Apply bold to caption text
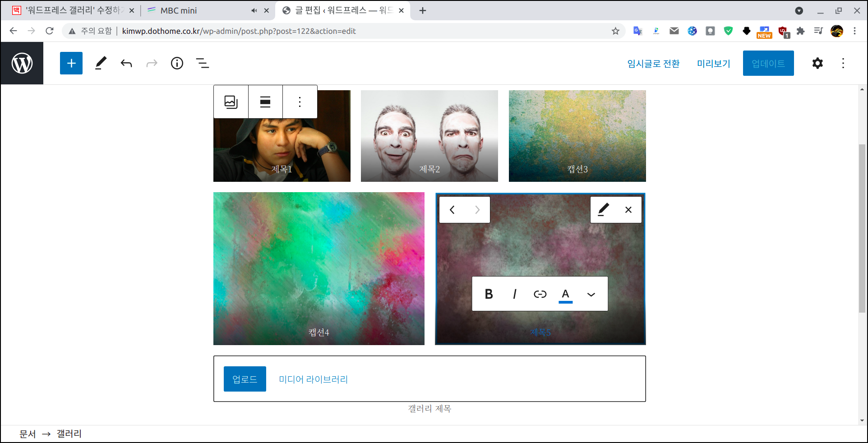This screenshot has width=868, height=443. coord(489,294)
